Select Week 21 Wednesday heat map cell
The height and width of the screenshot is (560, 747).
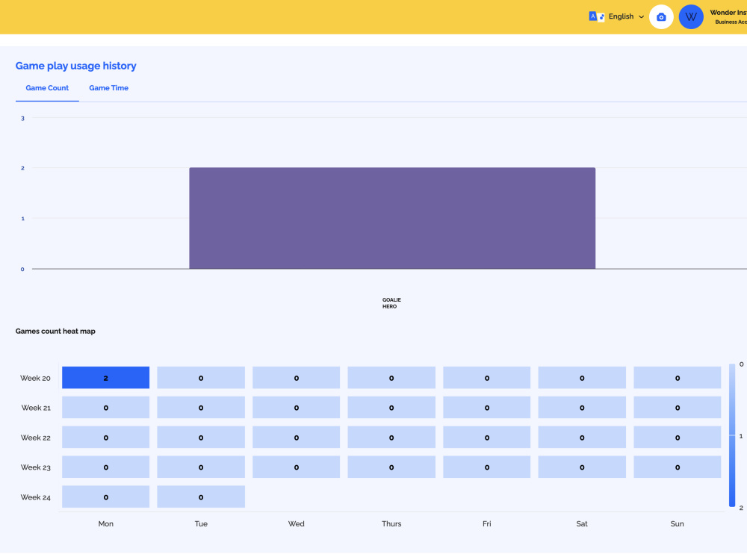(x=297, y=408)
